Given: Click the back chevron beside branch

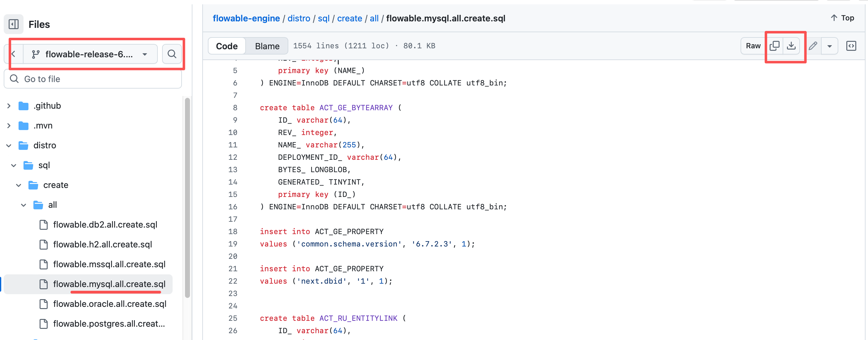Looking at the screenshot, I should pos(14,54).
